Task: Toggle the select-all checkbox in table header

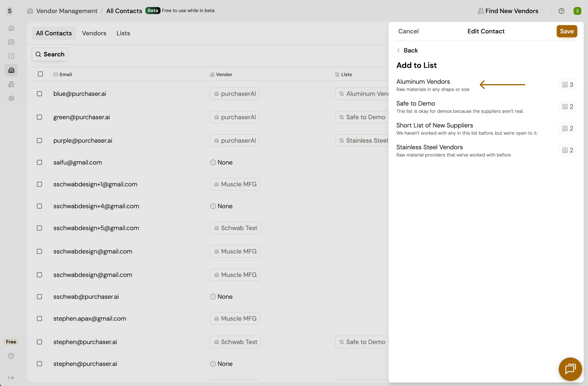Action: click(40, 74)
